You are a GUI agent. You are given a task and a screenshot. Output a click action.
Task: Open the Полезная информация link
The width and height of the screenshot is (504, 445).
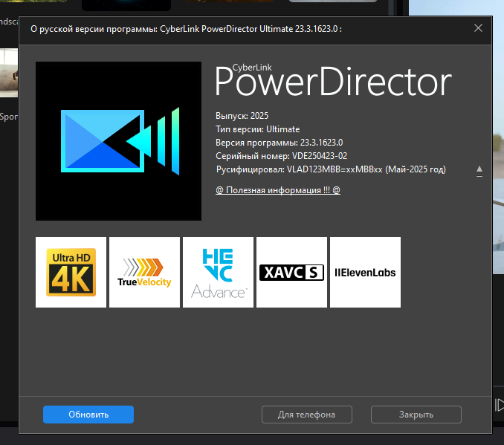coord(278,190)
